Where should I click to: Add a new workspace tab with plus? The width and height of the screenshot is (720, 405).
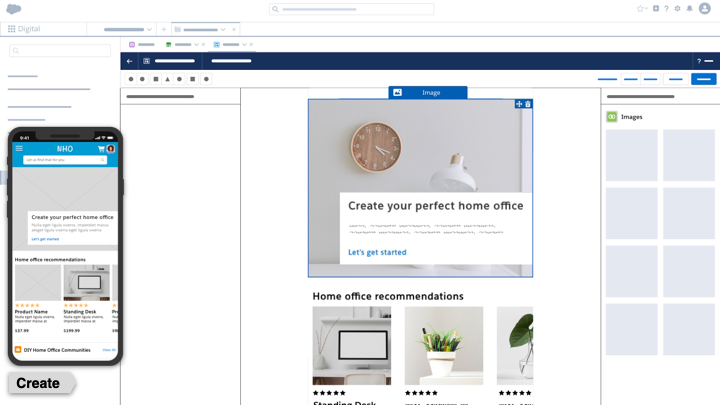(163, 29)
